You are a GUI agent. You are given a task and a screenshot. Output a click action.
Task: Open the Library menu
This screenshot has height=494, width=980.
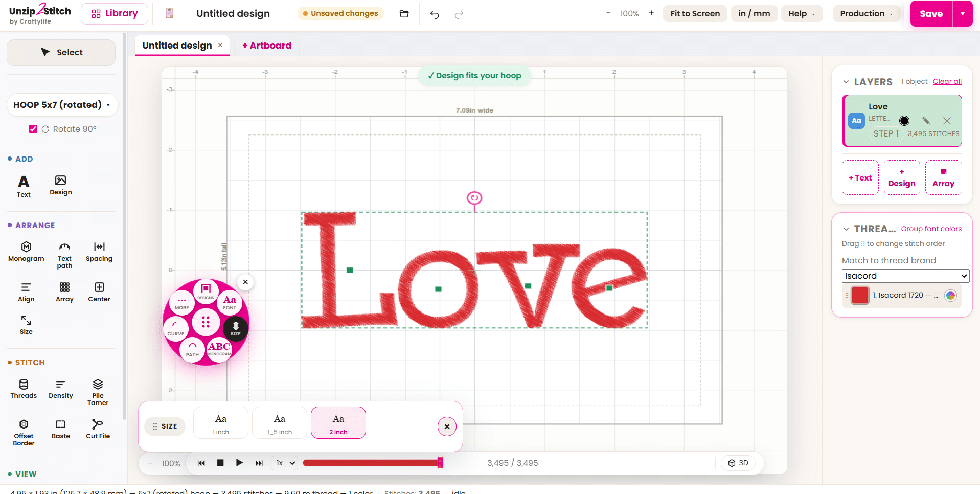115,14
